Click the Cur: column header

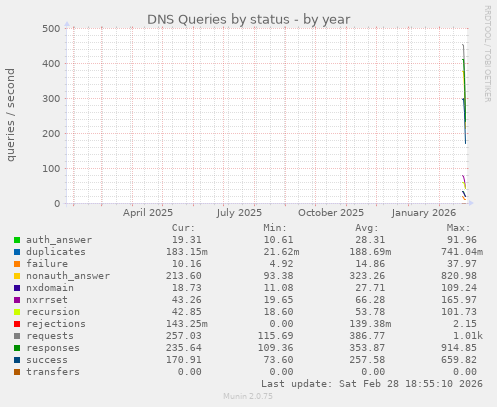(x=183, y=228)
